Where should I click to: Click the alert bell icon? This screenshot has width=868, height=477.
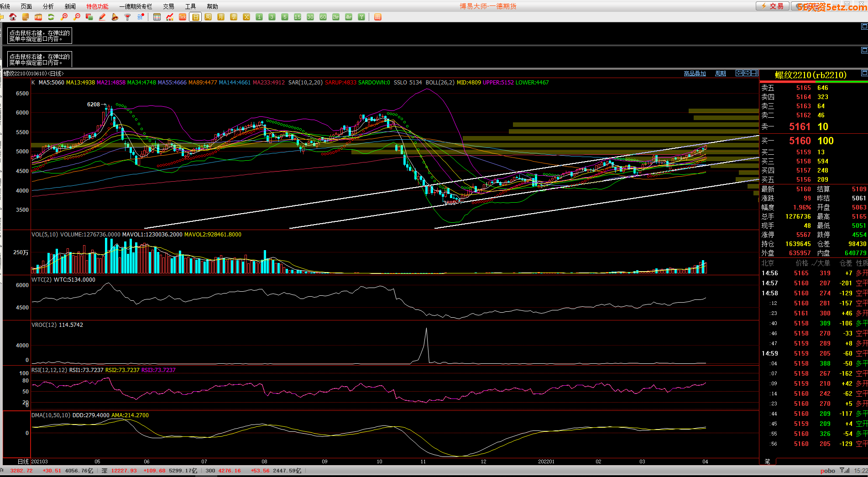(x=115, y=17)
